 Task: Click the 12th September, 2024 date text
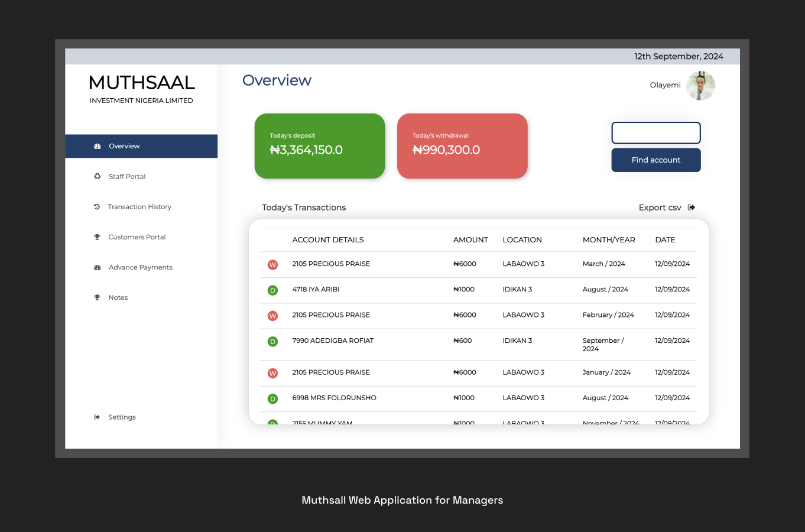[679, 57]
